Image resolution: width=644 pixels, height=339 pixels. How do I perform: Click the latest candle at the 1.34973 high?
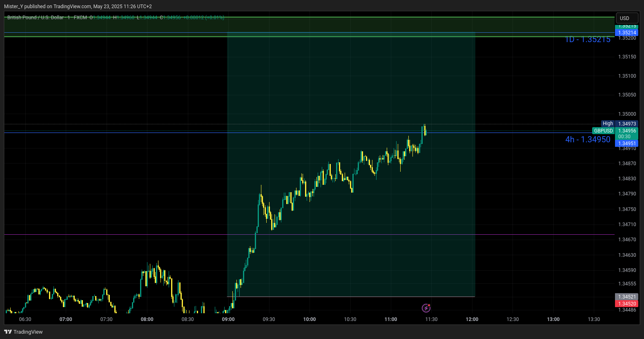(425, 130)
